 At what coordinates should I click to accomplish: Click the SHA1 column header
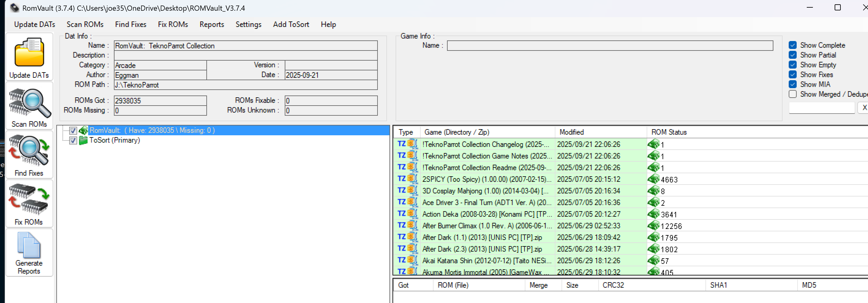(x=752, y=285)
